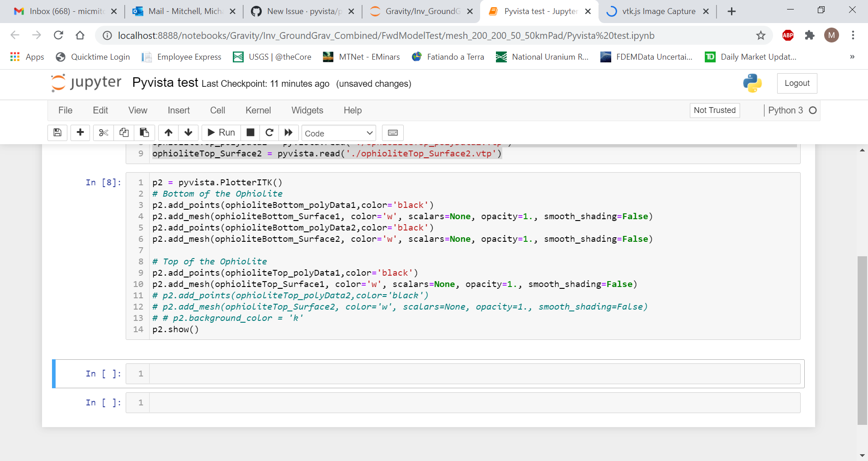
Task: Open the cell type Code dropdown
Action: point(339,133)
